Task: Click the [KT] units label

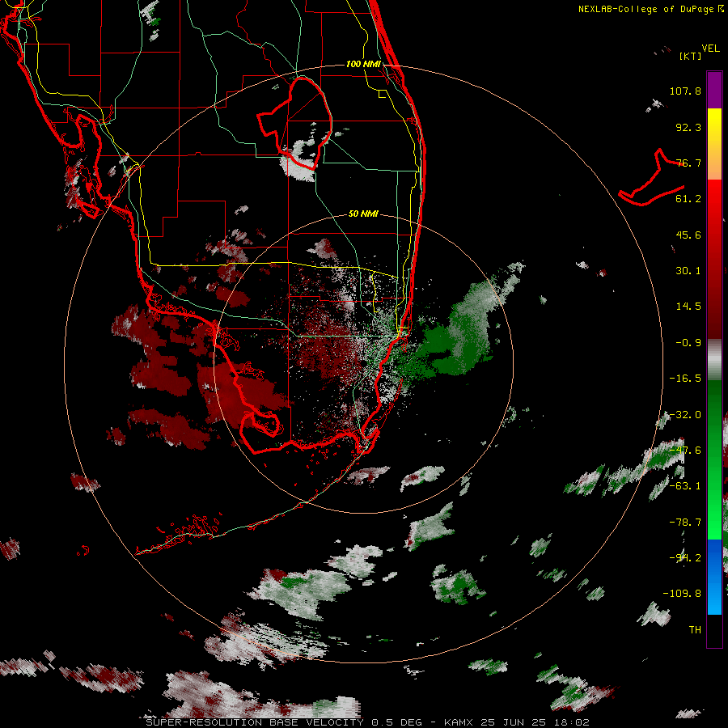Action: [691, 56]
